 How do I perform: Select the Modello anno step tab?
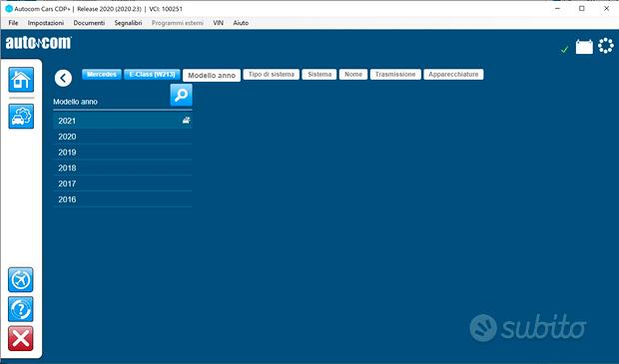(212, 76)
